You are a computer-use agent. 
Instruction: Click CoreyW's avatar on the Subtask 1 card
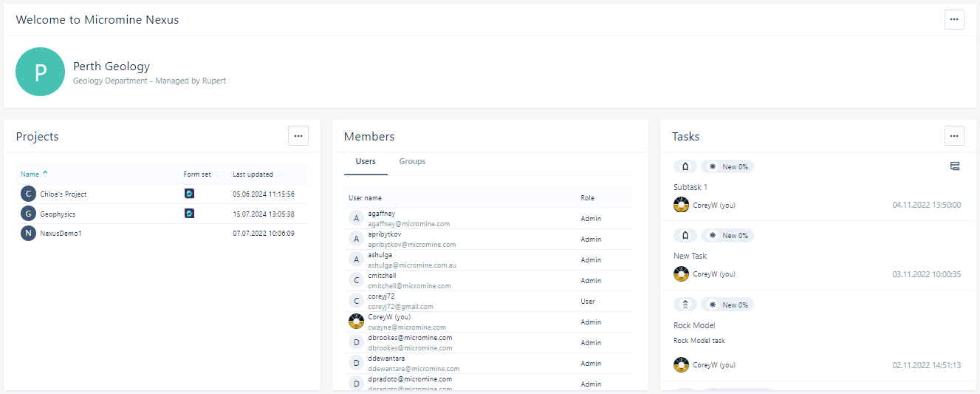[681, 205]
